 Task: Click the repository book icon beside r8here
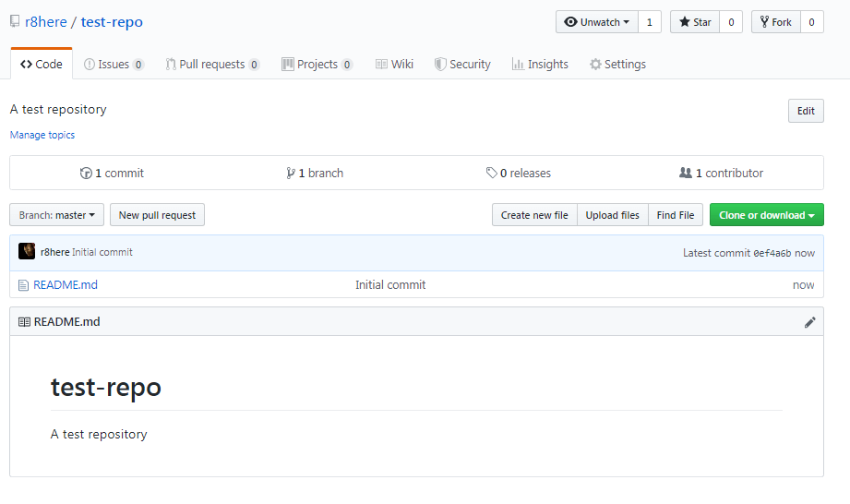tap(15, 21)
